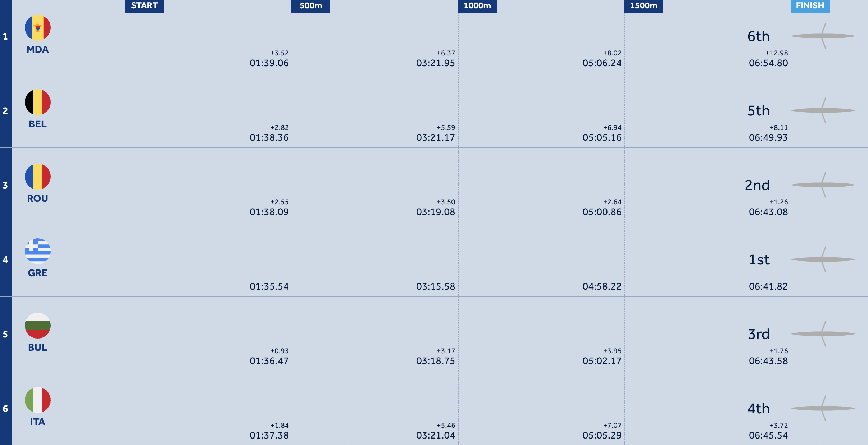
Task: Select the Romania flag icon
Action: point(38,177)
